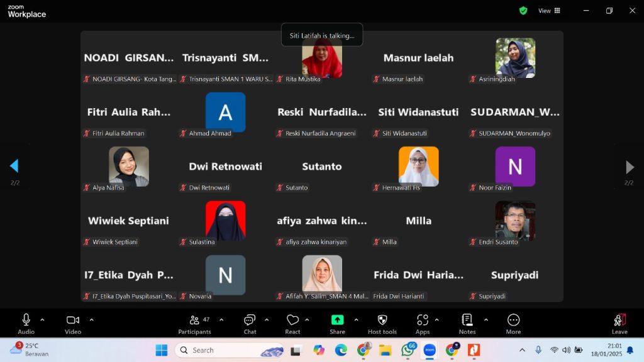Viewport: 644px width, 362px height.
Task: Open the Participants panel
Action: click(195, 323)
